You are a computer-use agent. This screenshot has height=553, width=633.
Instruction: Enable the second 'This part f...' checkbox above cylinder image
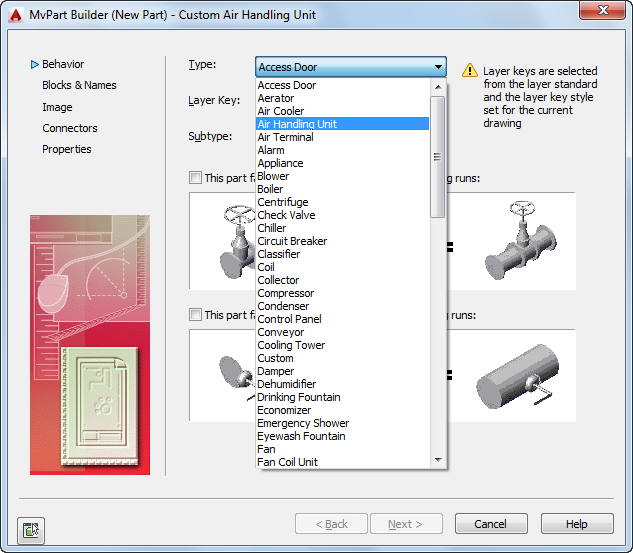[x=195, y=314]
